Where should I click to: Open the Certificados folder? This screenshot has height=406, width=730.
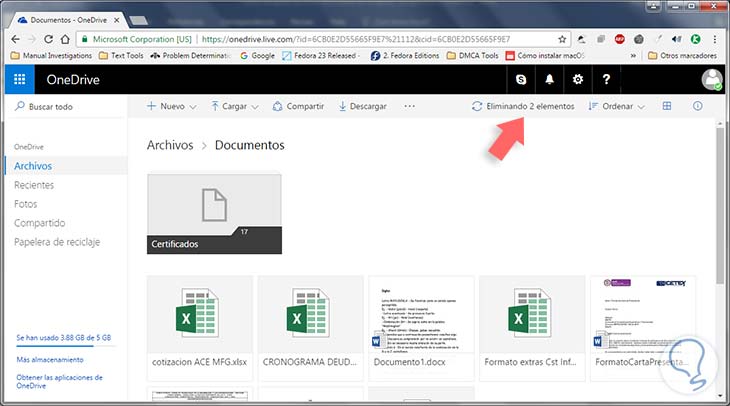214,214
